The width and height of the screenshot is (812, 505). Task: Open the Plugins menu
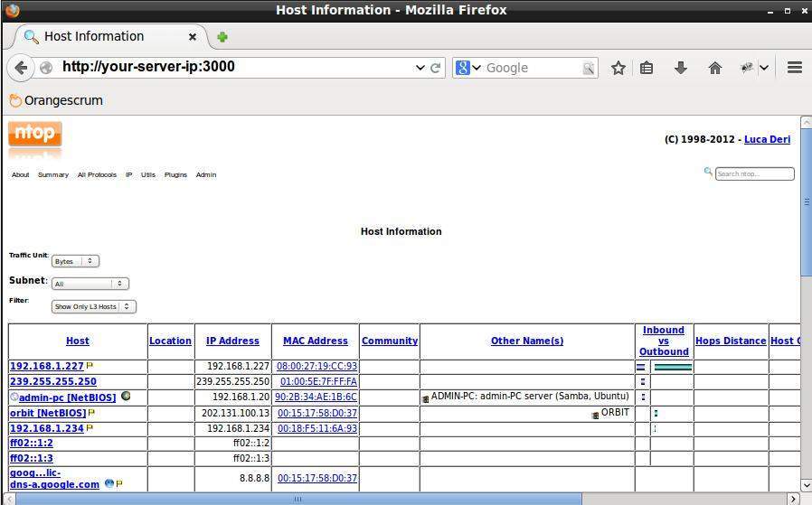click(175, 175)
